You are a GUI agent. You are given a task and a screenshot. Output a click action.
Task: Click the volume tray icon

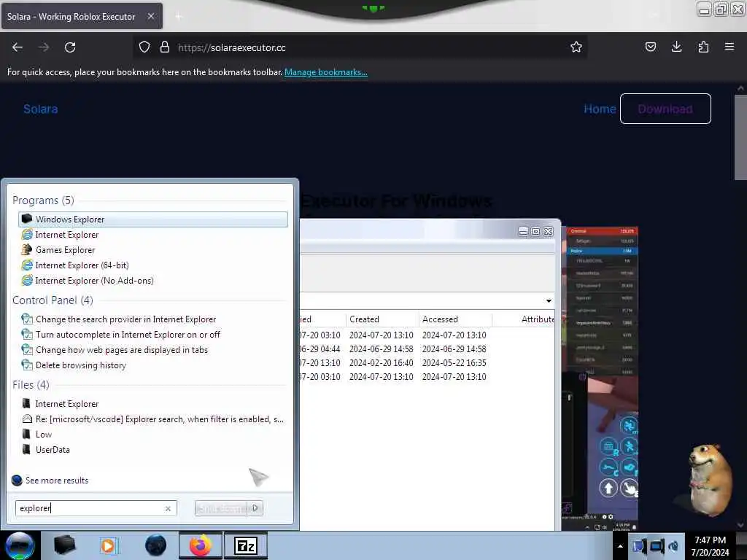[x=673, y=545]
